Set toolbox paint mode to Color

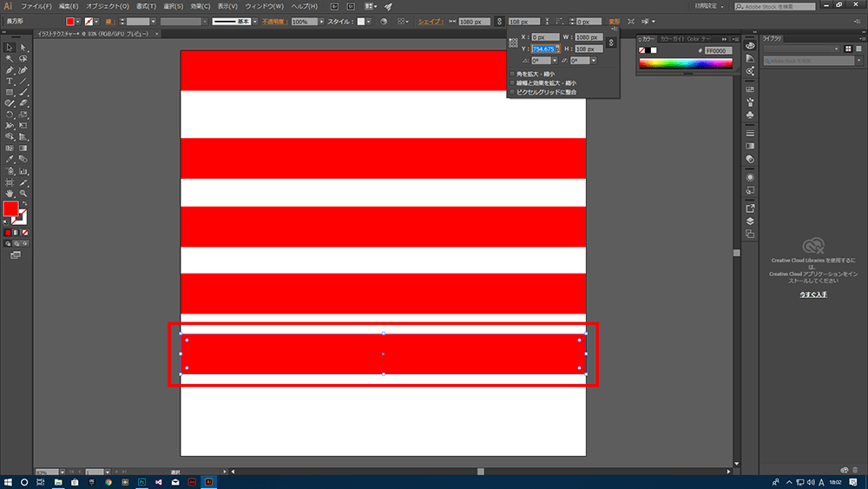coord(8,233)
